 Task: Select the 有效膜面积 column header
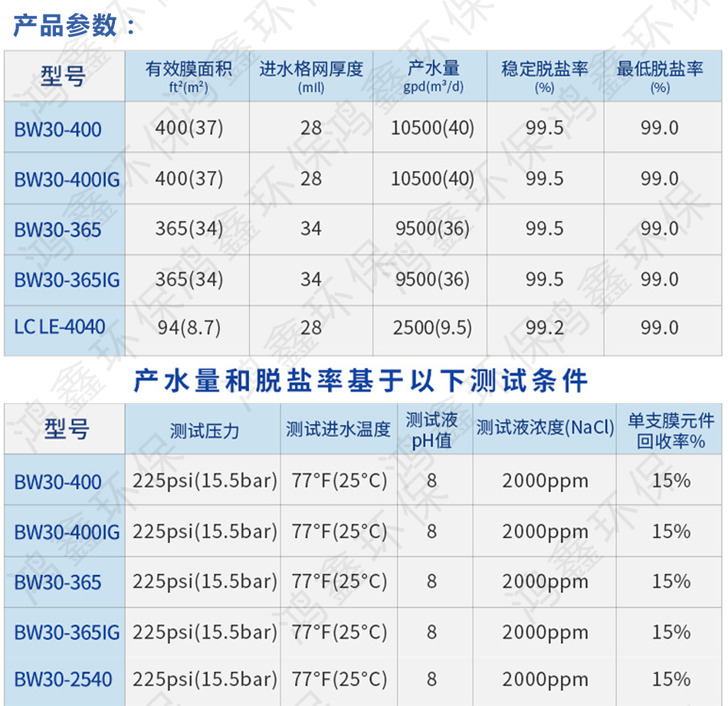188,76
